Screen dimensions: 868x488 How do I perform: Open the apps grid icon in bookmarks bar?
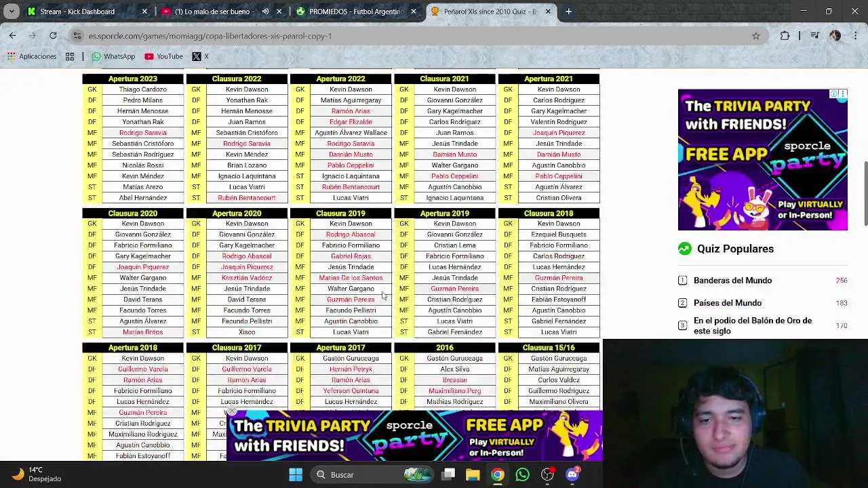coord(70,56)
